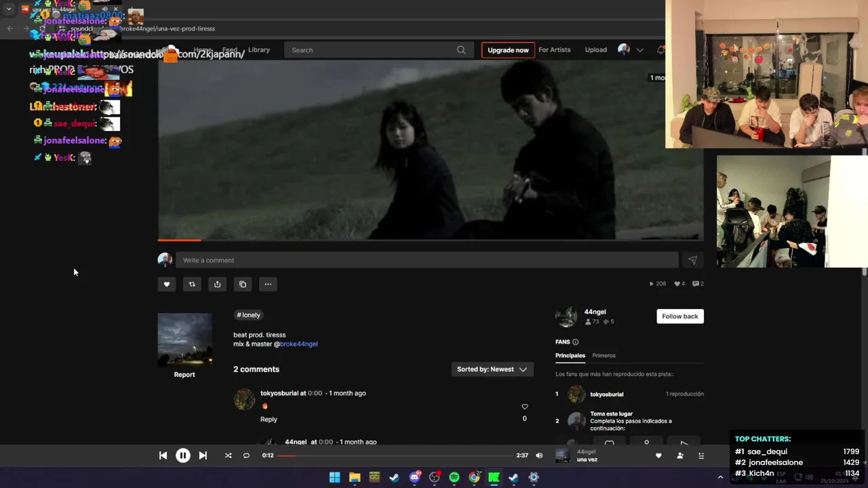Open tokyosburial's comment avatar
This screenshot has height=488, width=868.
click(244, 399)
